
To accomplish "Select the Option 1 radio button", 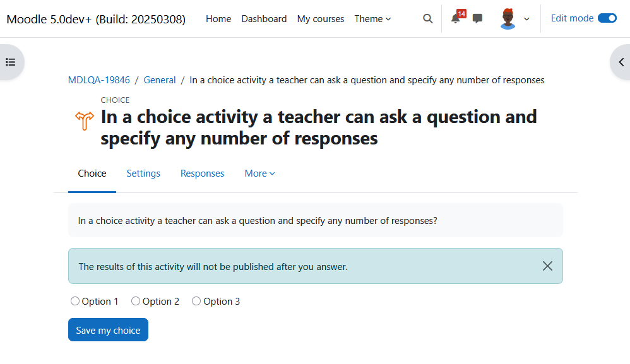I will tap(74, 301).
